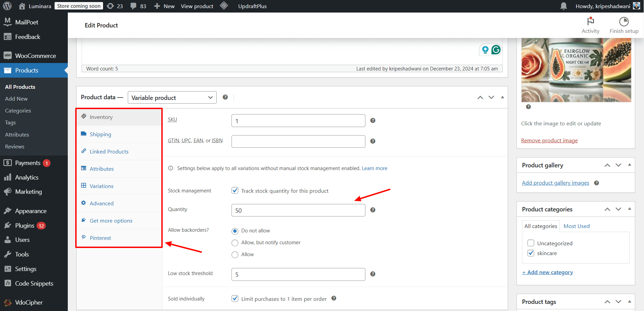This screenshot has height=311, width=644.
Task: Open the Variable product type dropdown
Action: tap(172, 98)
